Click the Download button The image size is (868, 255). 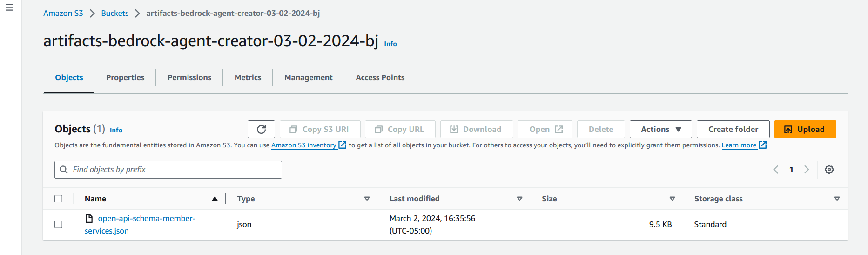coord(477,129)
